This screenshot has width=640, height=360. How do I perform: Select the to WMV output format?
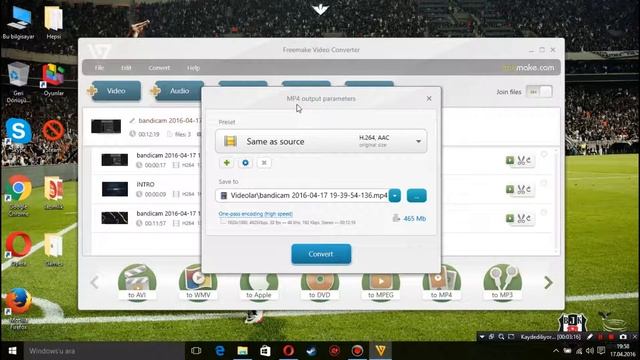tap(198, 282)
